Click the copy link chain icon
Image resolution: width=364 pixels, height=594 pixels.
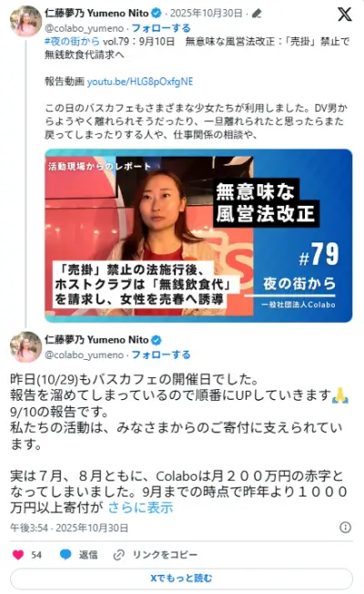point(119,555)
